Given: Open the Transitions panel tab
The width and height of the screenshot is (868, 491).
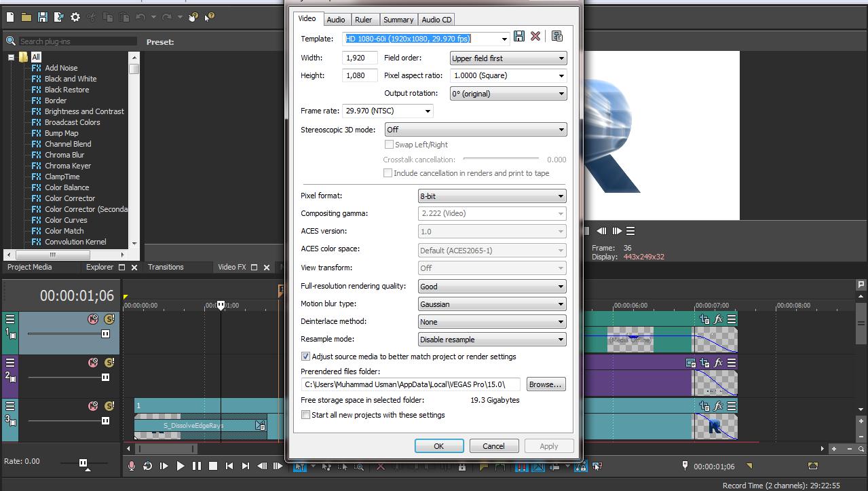Looking at the screenshot, I should point(168,267).
